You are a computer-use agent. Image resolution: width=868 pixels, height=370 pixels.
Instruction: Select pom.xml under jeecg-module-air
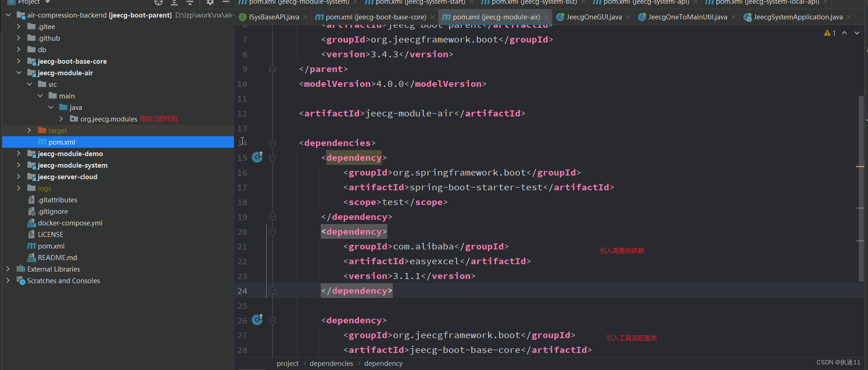click(x=118, y=142)
